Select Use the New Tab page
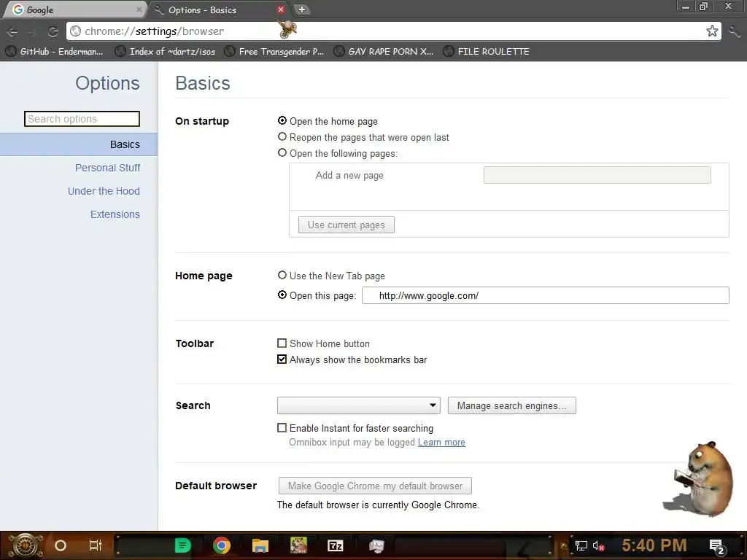Screen dimensions: 747x560 [x=282, y=275]
